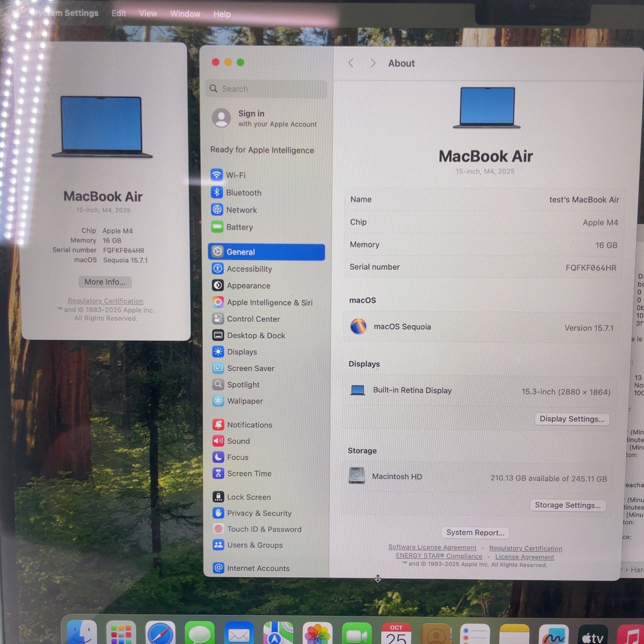Click the Search field in sidebar
The height and width of the screenshot is (644, 644).
click(x=266, y=89)
